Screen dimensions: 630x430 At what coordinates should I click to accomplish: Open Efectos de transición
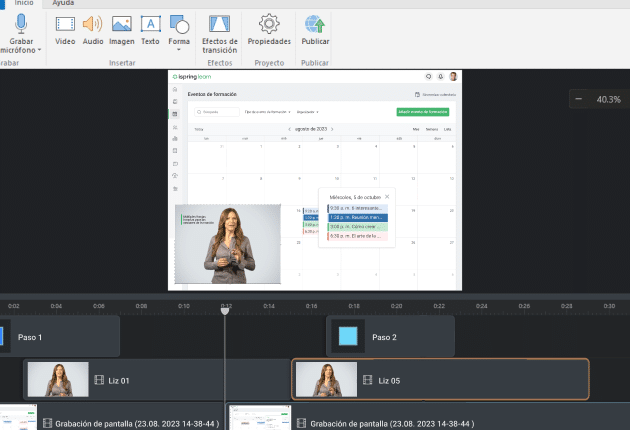click(x=219, y=24)
